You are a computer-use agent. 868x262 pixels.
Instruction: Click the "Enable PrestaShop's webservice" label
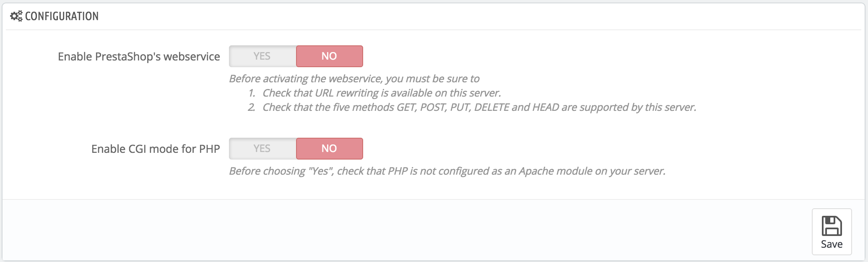139,57
